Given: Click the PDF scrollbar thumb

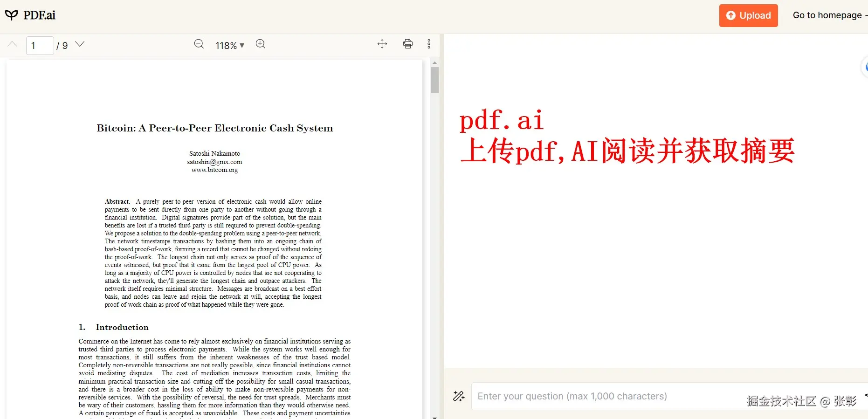Looking at the screenshot, I should (434, 80).
